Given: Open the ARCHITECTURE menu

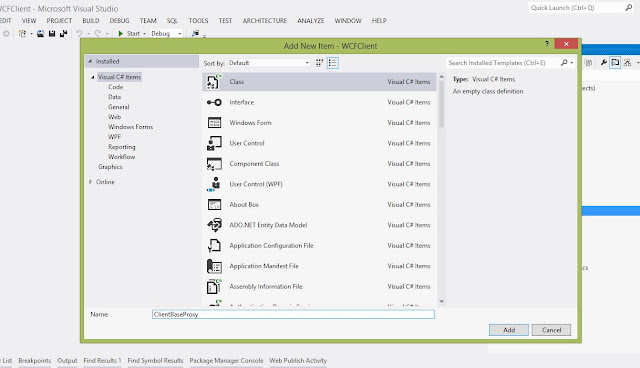Looking at the screenshot, I should (264, 20).
